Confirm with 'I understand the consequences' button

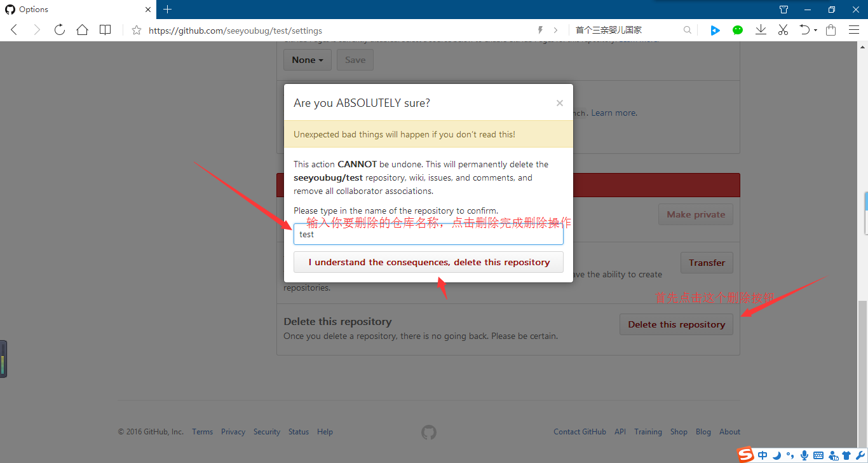tap(428, 262)
